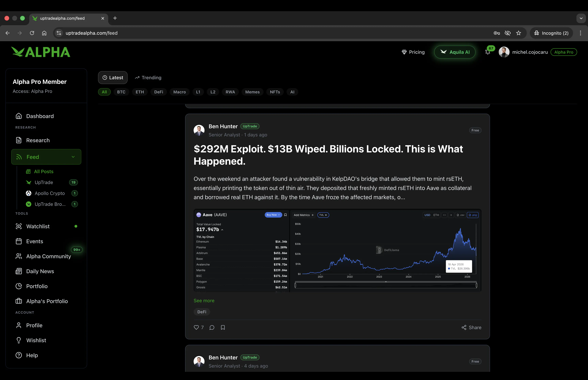Open UpTrade Bro... feed
This screenshot has width=588, height=380.
(52, 204)
